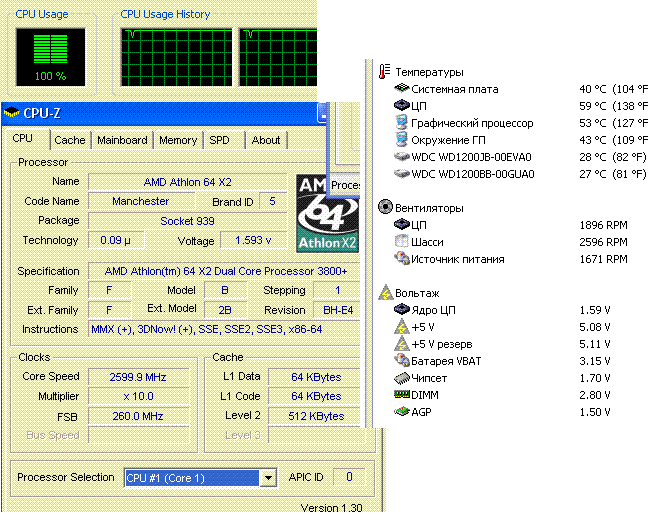Click the CPU Usage 100 % meter
This screenshot has height=527, width=651.
[50, 57]
